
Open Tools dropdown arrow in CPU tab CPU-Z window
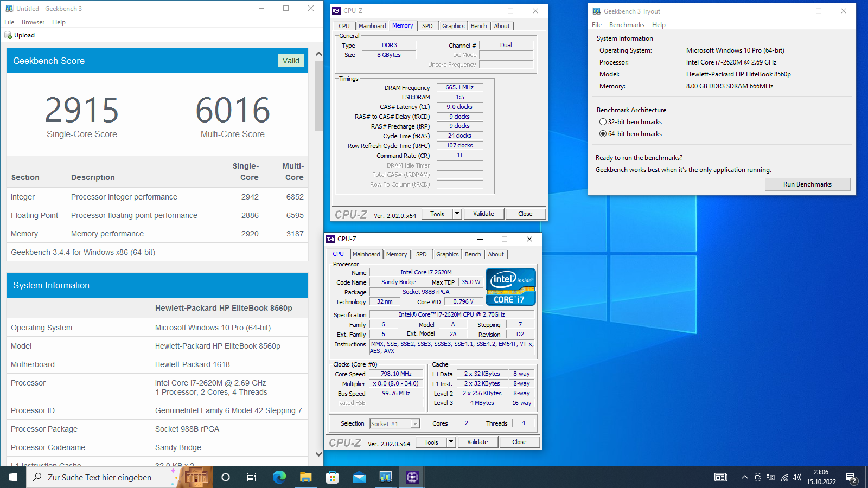pos(451,442)
